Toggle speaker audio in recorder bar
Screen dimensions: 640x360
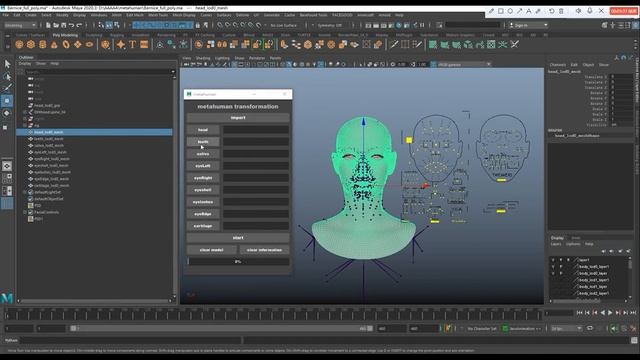pyautogui.click(x=578, y=11)
